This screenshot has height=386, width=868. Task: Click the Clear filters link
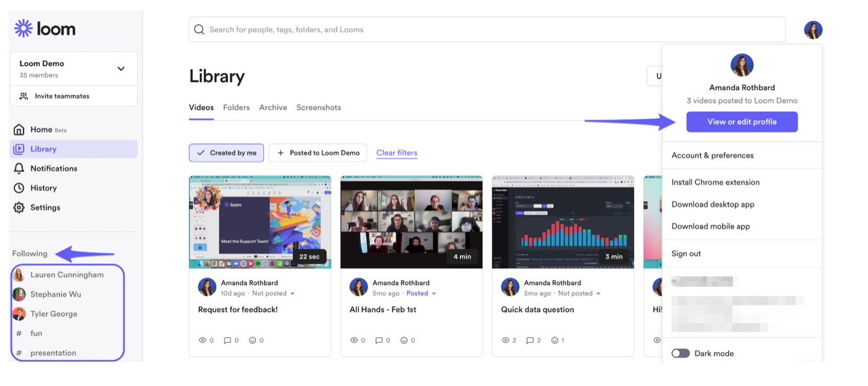click(x=397, y=153)
